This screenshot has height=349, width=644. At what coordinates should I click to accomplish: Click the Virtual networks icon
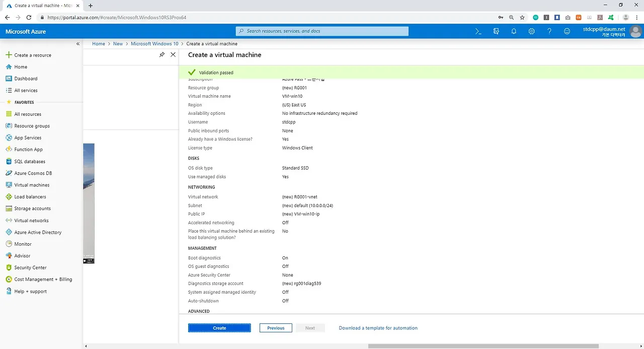(x=9, y=221)
